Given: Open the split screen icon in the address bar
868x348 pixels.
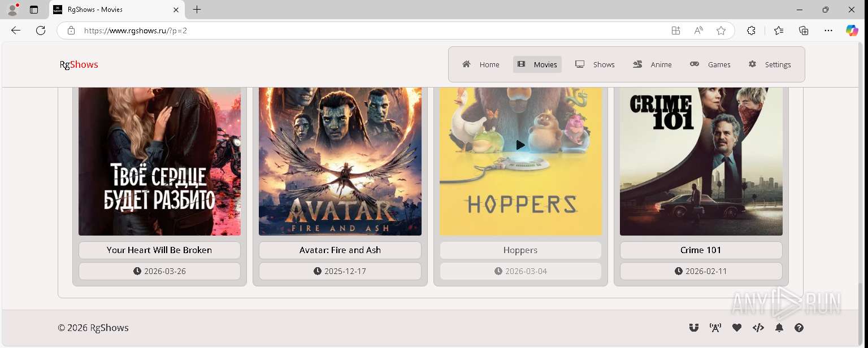Looking at the screenshot, I should [676, 31].
